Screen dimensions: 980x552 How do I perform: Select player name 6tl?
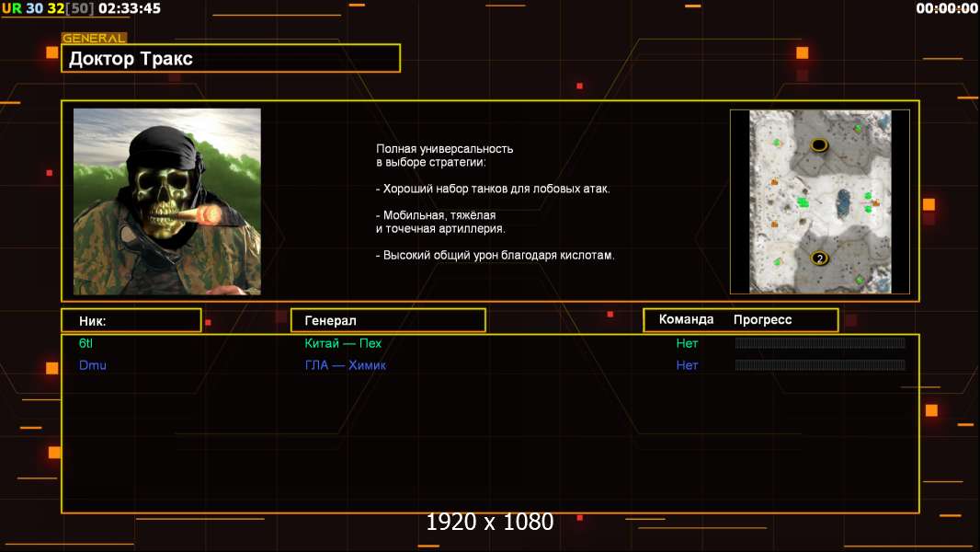point(85,343)
